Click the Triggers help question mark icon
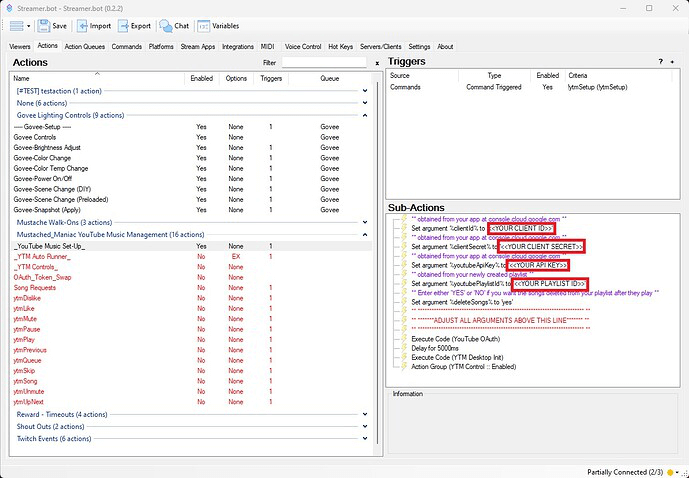The width and height of the screenshot is (689, 478). 659,62
